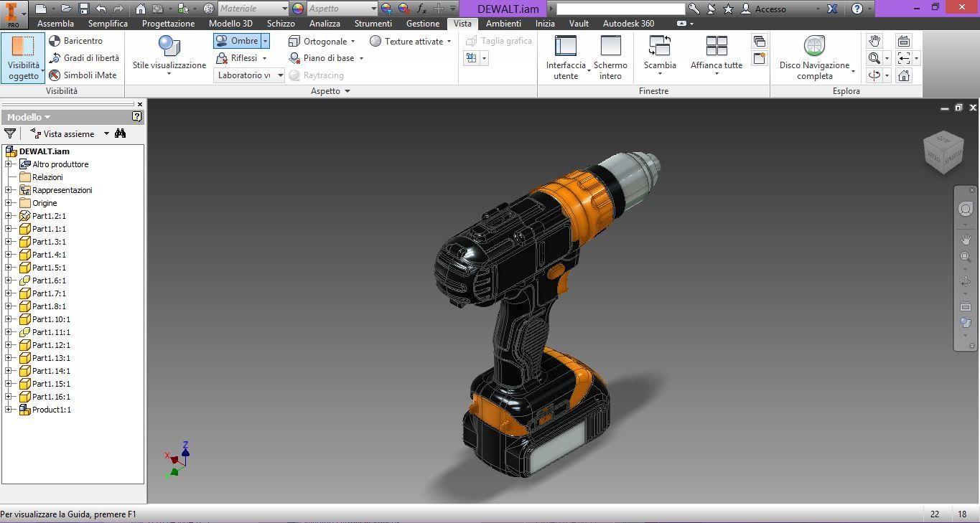Expand the Origine folder node

(x=9, y=203)
